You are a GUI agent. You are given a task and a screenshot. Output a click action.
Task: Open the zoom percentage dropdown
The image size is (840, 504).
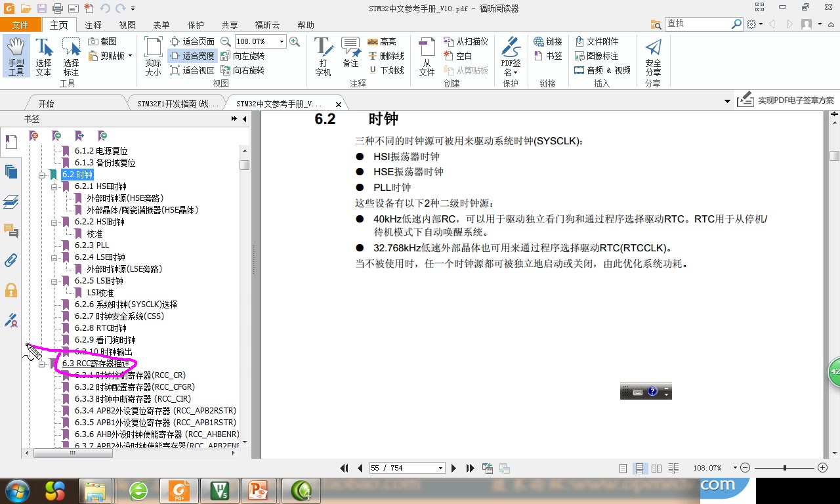click(x=282, y=41)
